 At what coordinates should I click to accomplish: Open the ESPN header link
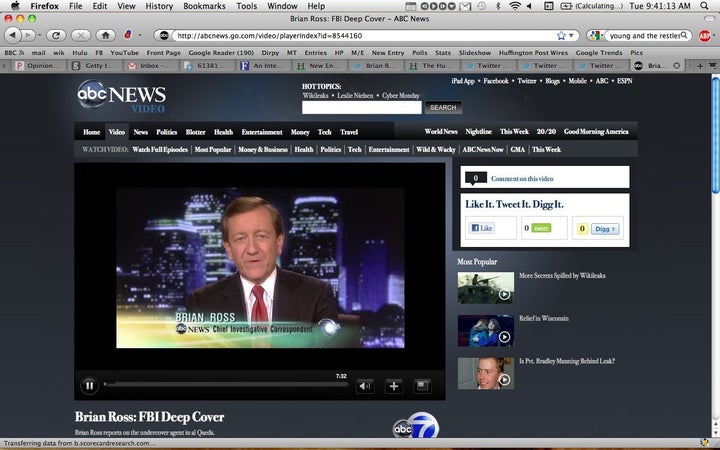coord(624,81)
